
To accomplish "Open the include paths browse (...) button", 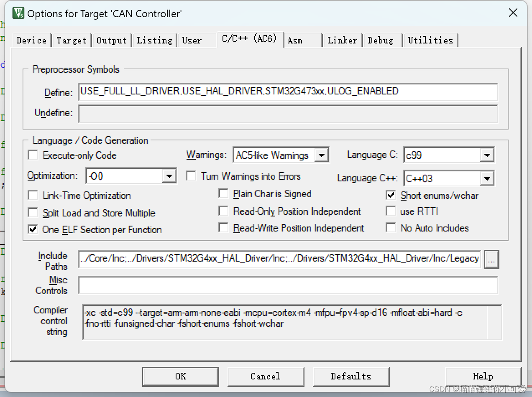I will pyautogui.click(x=491, y=260).
